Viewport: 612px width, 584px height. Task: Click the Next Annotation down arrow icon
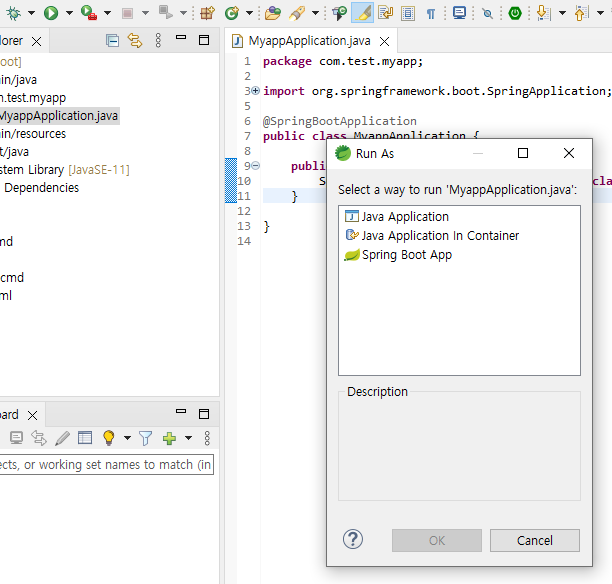pos(543,13)
